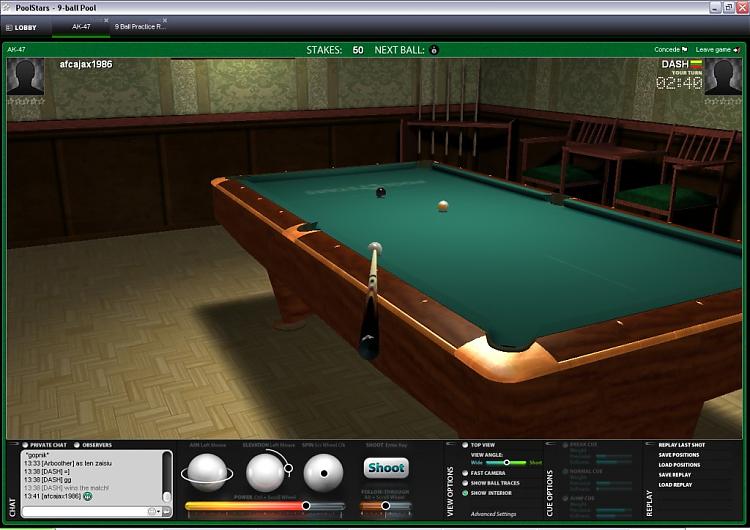Click the next ball indicator icon

tap(434, 50)
